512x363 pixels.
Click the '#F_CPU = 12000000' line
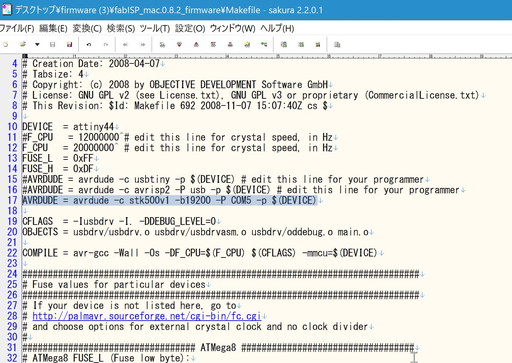click(178, 137)
